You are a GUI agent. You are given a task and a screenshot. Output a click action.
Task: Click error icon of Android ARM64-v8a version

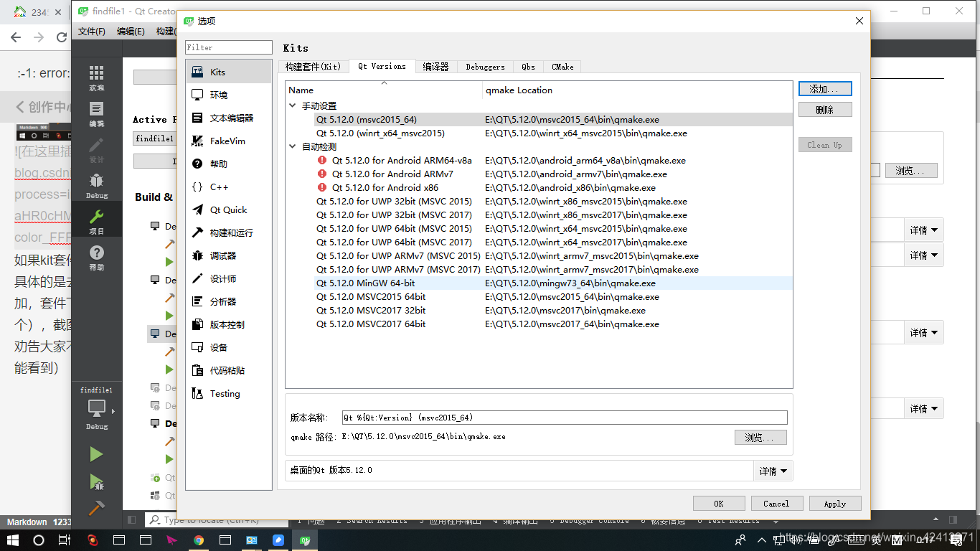[x=322, y=161]
